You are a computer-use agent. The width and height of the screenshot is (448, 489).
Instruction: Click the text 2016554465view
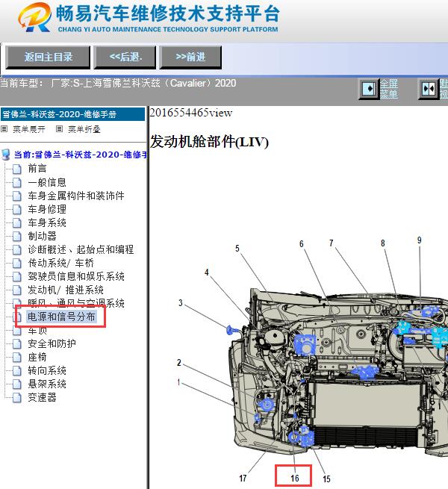click(191, 113)
